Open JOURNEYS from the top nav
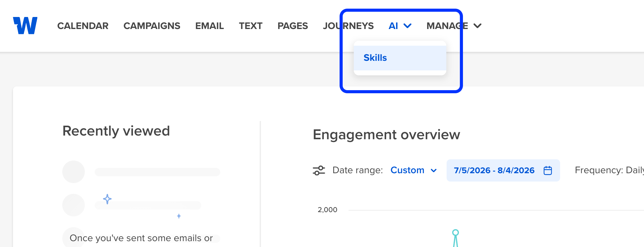Image resolution: width=644 pixels, height=247 pixels. click(348, 26)
